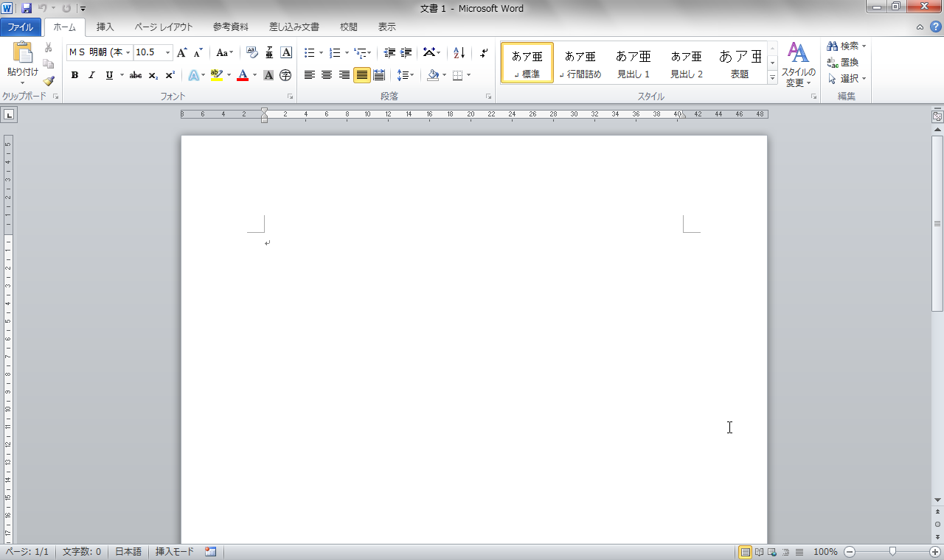Open the Paragraph (段落) dialog launcher
The width and height of the screenshot is (944, 560).
coord(489,97)
